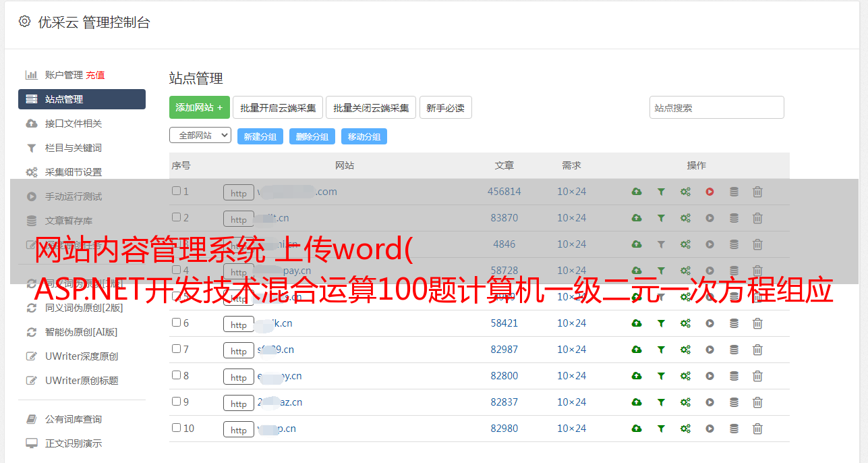Open the 全部网站 group dropdown
868x463 pixels.
200,135
